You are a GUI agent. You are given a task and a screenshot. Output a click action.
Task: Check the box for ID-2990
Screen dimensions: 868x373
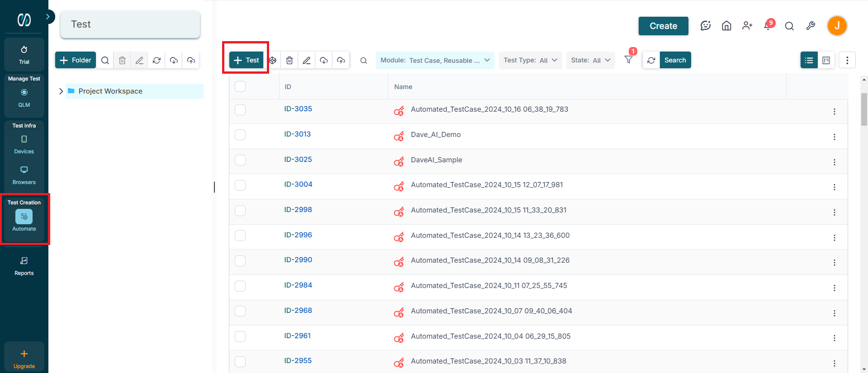(x=240, y=261)
